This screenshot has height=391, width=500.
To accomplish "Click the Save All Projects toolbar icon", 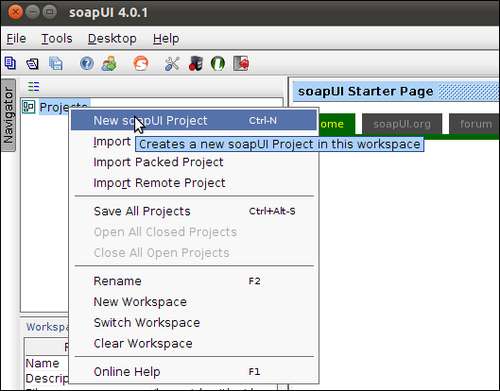I will coord(56,63).
